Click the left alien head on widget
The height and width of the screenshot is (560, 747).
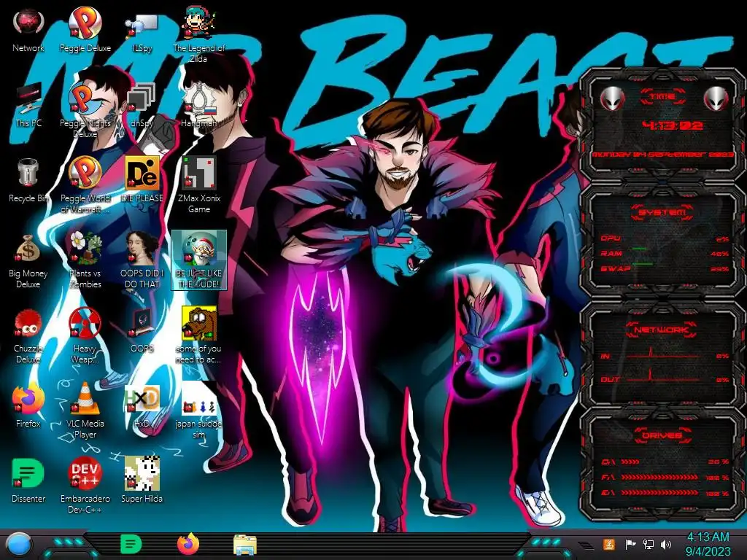pyautogui.click(x=612, y=99)
